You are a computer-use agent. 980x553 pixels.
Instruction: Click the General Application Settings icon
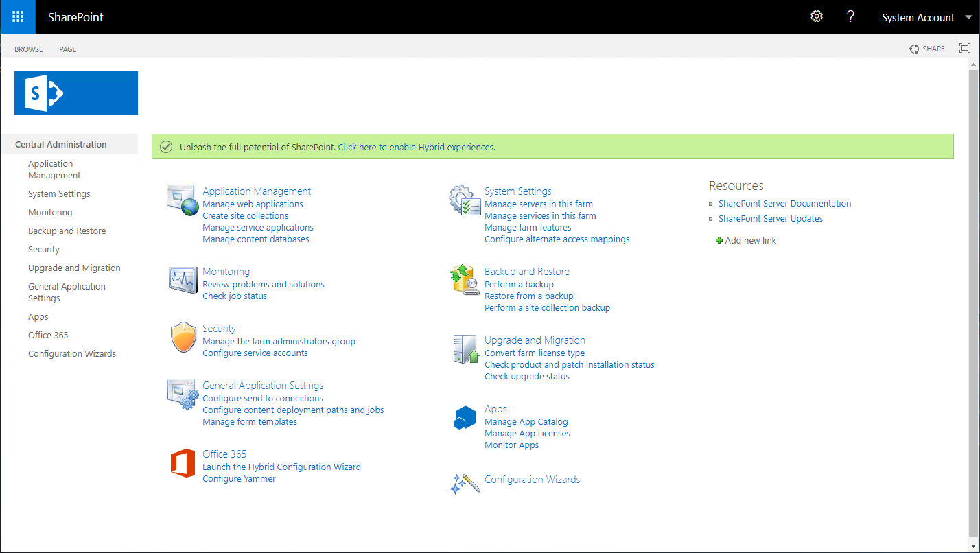(182, 395)
